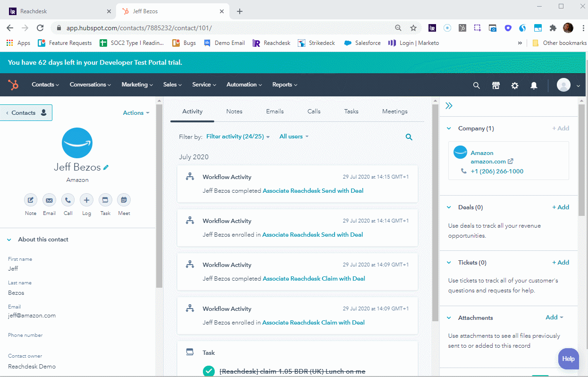Collapse the Tickets (0) section
Screen dimensions: 588x377
(x=449, y=263)
